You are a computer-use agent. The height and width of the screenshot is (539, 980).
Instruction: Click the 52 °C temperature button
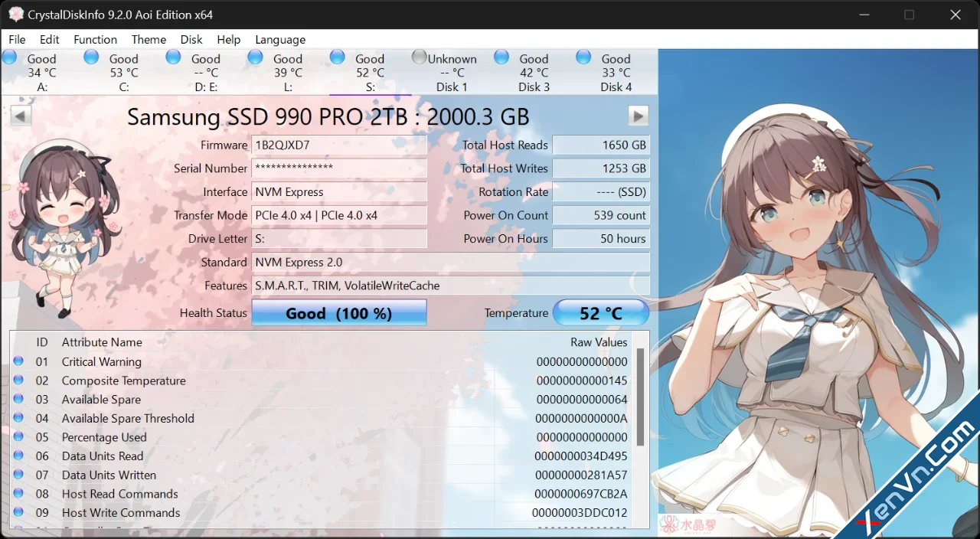[x=601, y=313]
